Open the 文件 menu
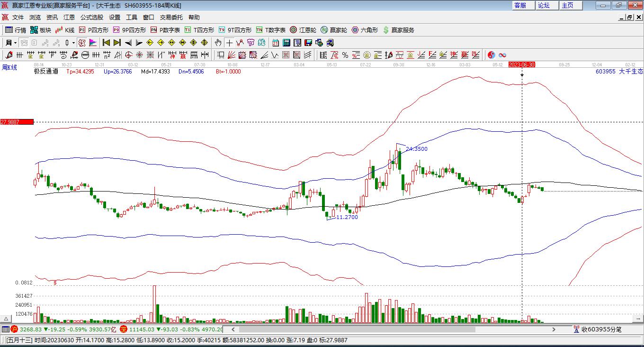Screen dimensions: 644x347 tap(18, 18)
